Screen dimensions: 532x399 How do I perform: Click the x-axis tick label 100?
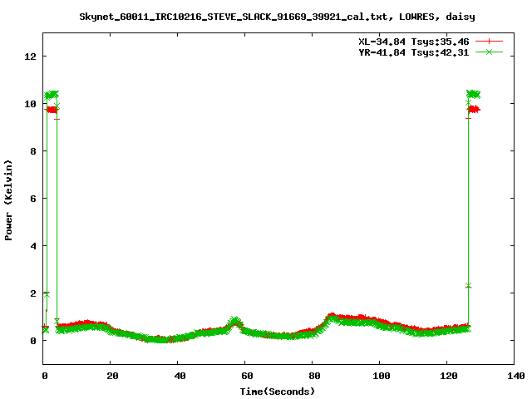(x=382, y=376)
